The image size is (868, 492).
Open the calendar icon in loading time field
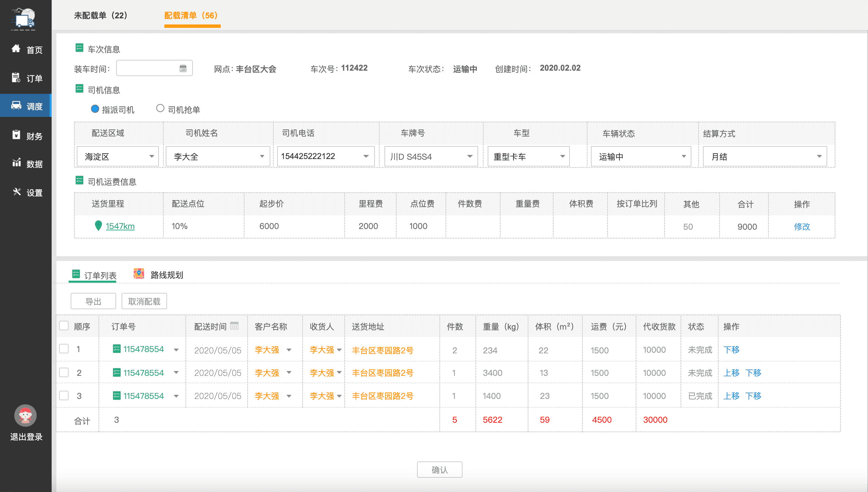click(x=183, y=68)
